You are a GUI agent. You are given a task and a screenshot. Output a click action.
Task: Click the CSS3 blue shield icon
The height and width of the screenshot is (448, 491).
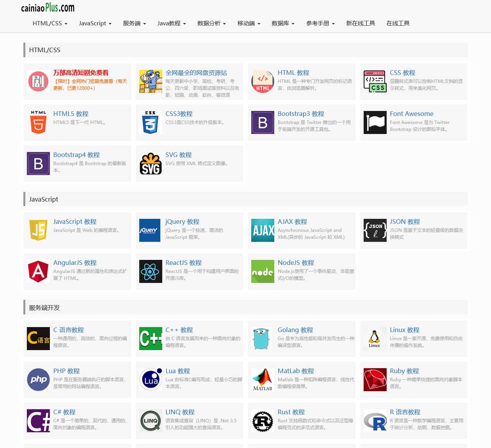pyautogui.click(x=150, y=122)
